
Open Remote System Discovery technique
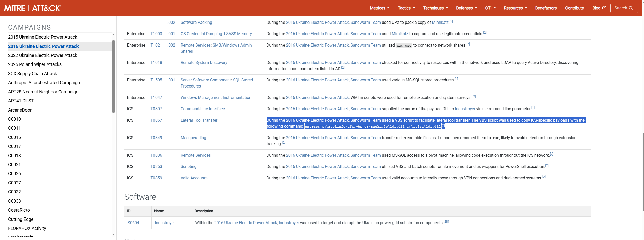point(204,63)
